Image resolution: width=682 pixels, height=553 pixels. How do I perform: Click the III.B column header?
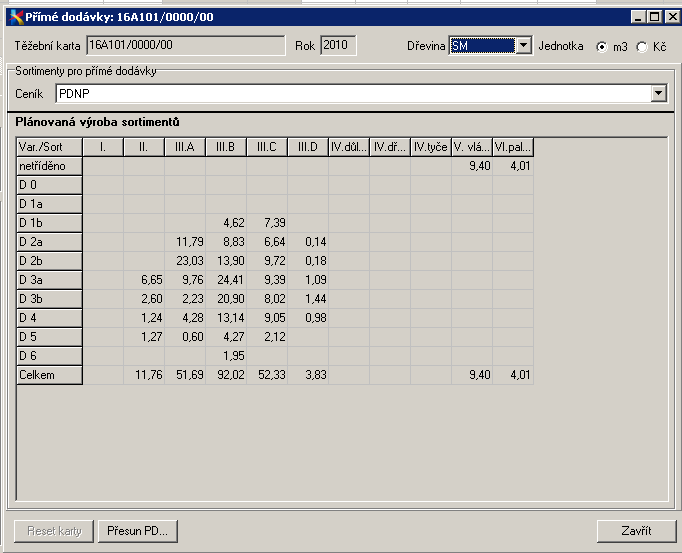[x=226, y=147]
